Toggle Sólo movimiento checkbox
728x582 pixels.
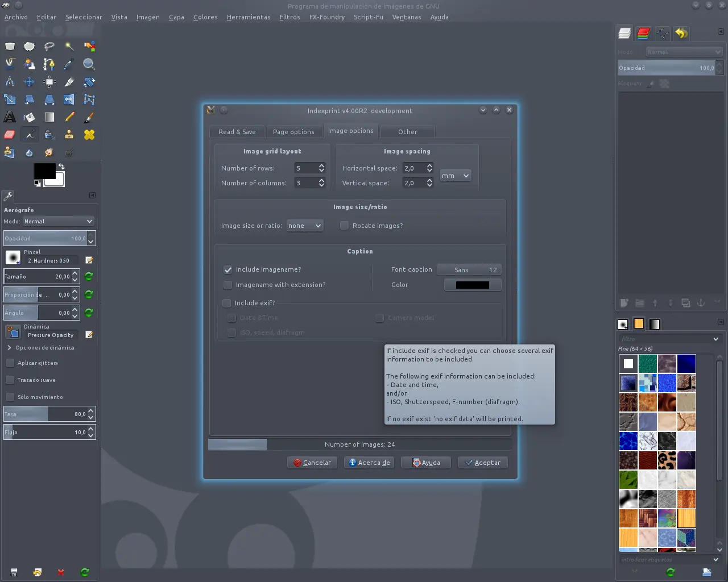pyautogui.click(x=10, y=397)
